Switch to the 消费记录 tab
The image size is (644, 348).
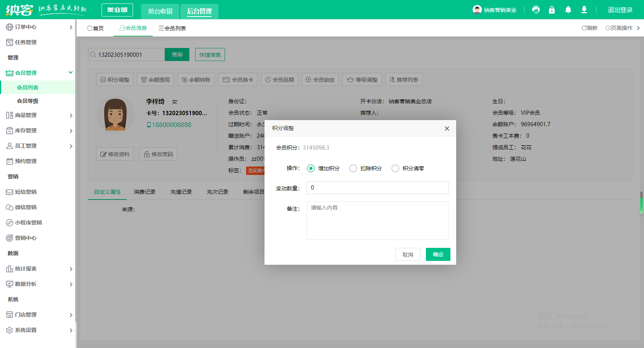pos(145,192)
